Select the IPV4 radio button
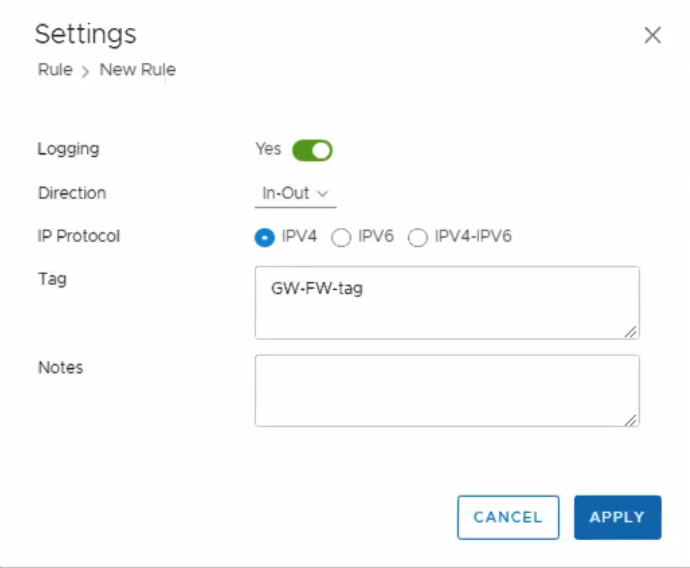Screen dimensions: 690x568 tap(265, 237)
